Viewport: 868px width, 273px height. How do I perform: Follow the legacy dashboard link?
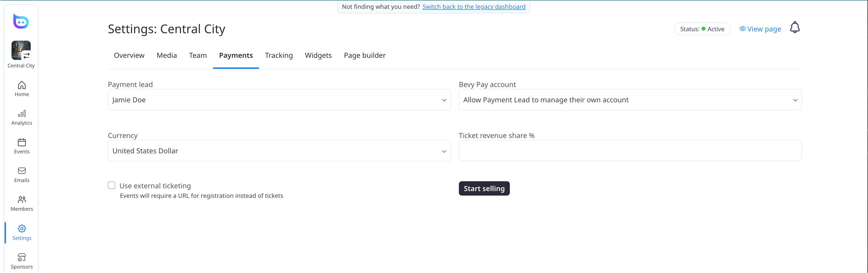(474, 7)
